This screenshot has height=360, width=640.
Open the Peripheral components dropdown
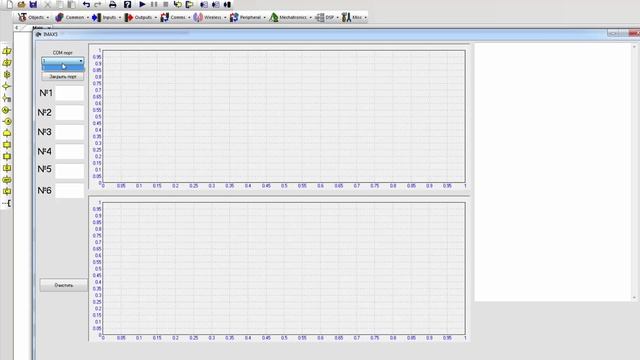(x=247, y=17)
